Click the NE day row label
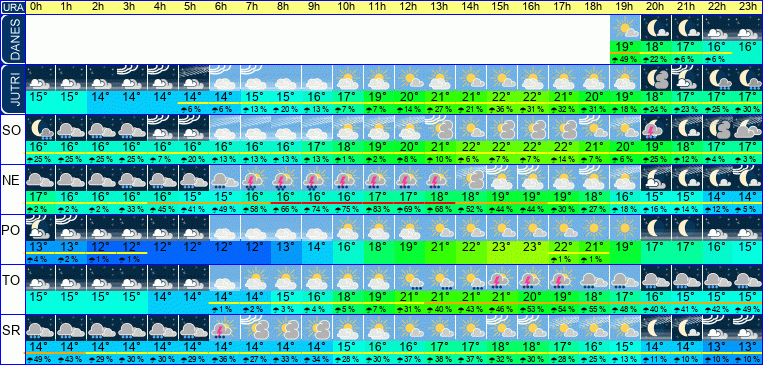Viewport: 763px width, 365px height. click(12, 180)
